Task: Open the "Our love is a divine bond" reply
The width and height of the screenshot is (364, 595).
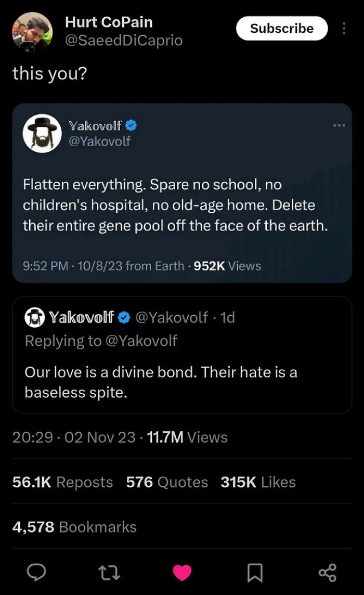Action: click(161, 382)
